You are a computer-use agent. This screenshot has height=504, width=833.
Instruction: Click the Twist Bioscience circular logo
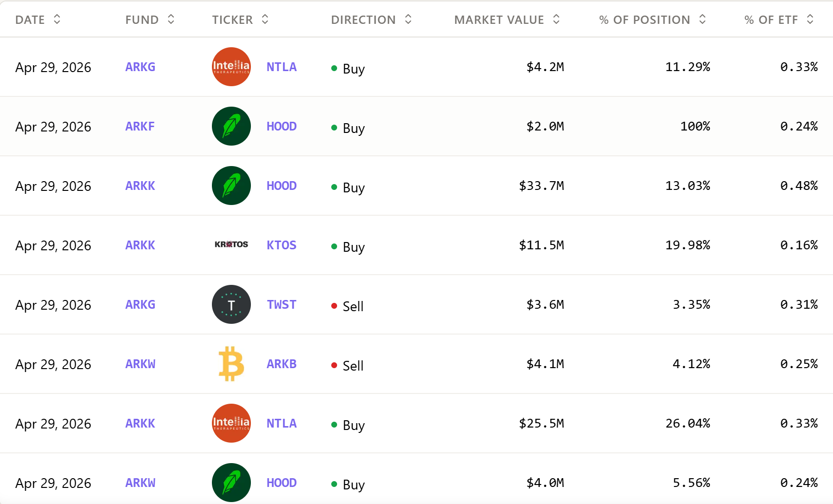coord(231,304)
